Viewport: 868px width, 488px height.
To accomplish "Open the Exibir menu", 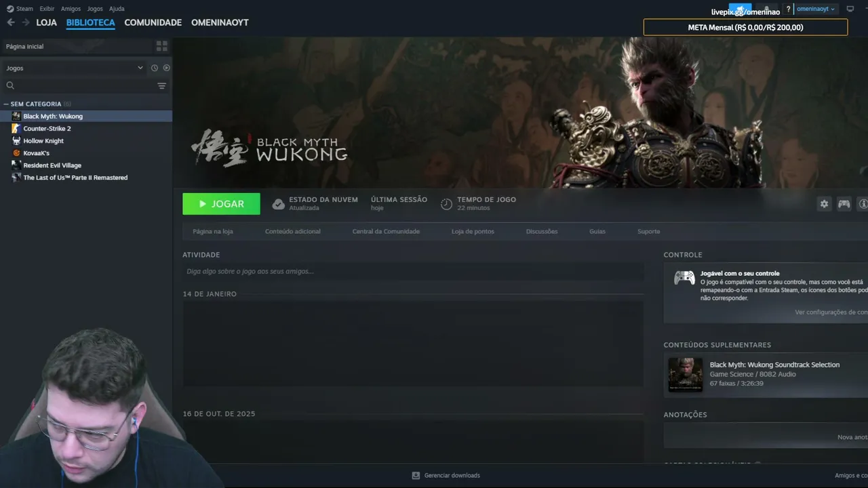I will tap(47, 9).
